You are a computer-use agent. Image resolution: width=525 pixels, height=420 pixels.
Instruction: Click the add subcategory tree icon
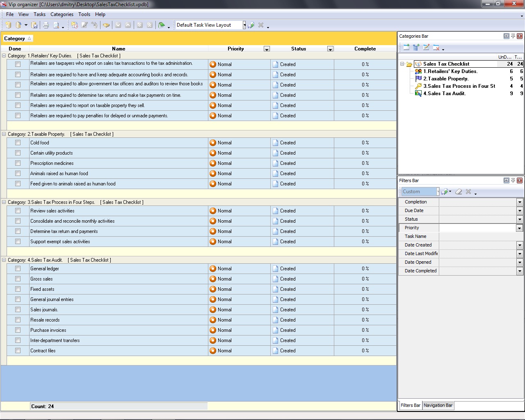pyautogui.click(x=416, y=48)
